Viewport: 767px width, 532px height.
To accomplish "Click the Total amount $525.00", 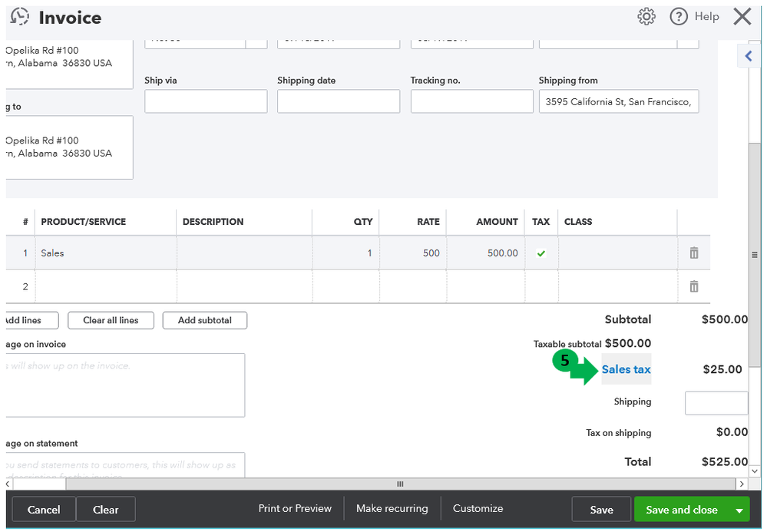I will point(725,461).
